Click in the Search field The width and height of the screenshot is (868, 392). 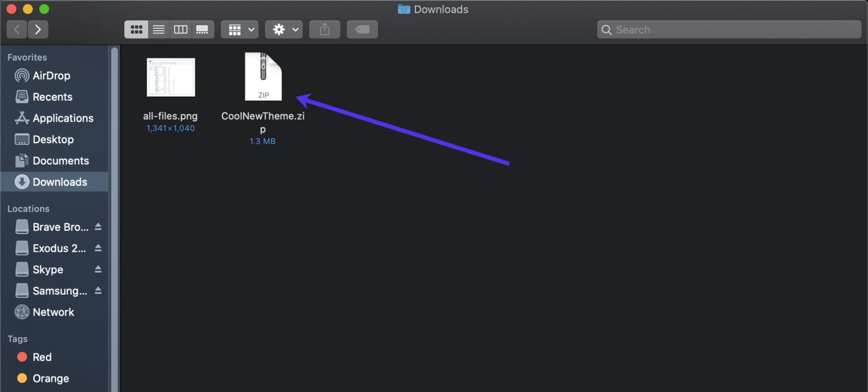coord(729,30)
